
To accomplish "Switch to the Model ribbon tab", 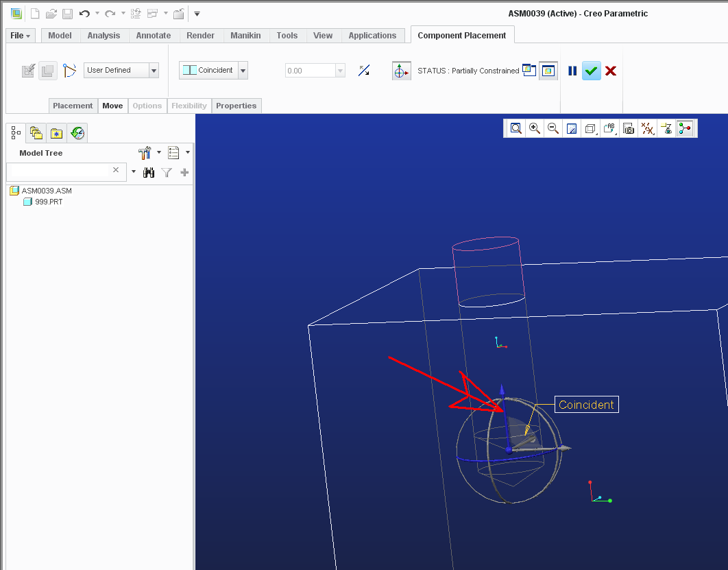I will [x=60, y=35].
